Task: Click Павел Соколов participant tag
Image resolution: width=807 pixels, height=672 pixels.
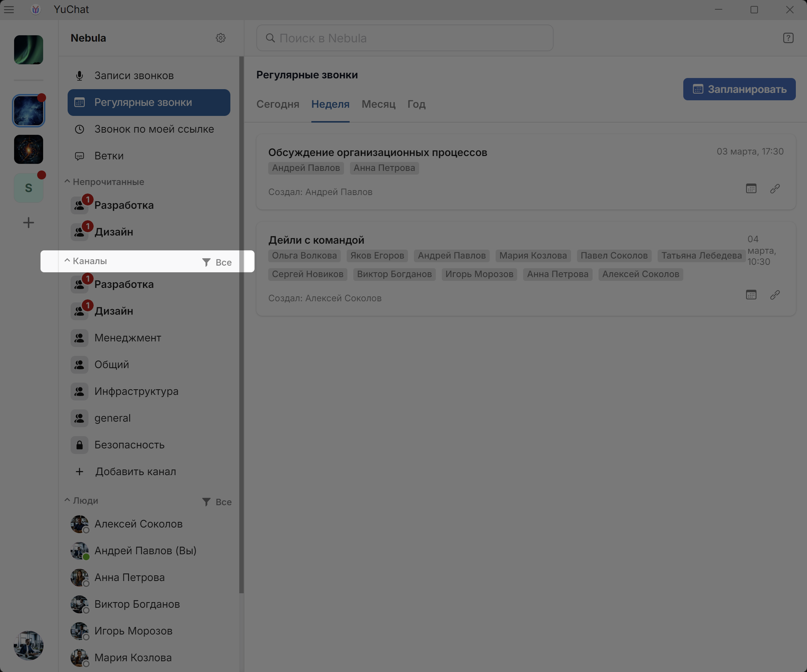Action: tap(614, 256)
